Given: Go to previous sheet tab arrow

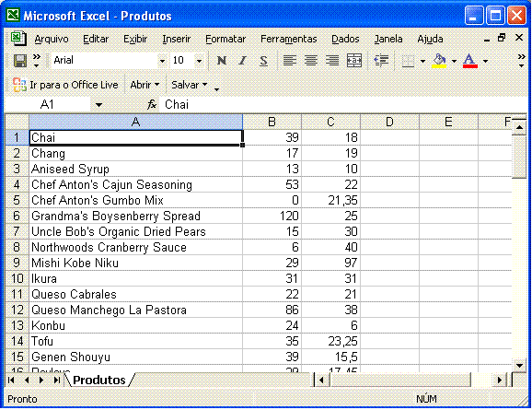Looking at the screenshot, I should click(x=27, y=380).
